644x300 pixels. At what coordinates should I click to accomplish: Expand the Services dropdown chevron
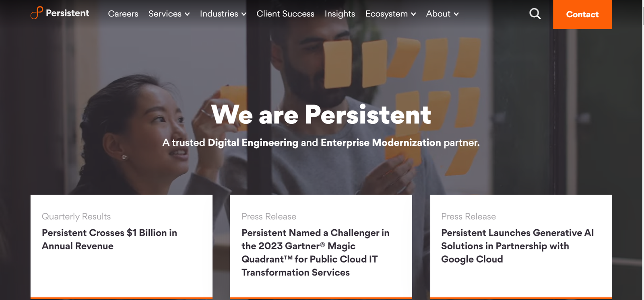pos(187,14)
